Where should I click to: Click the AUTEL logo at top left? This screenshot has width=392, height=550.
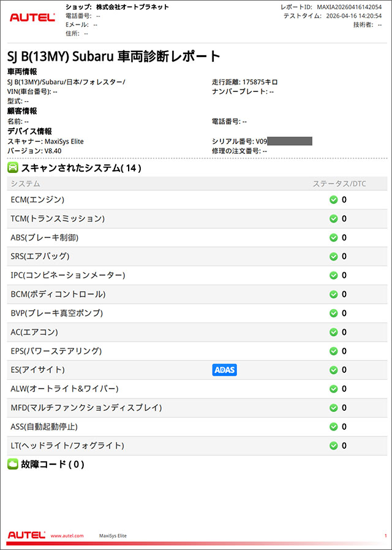pos(32,17)
